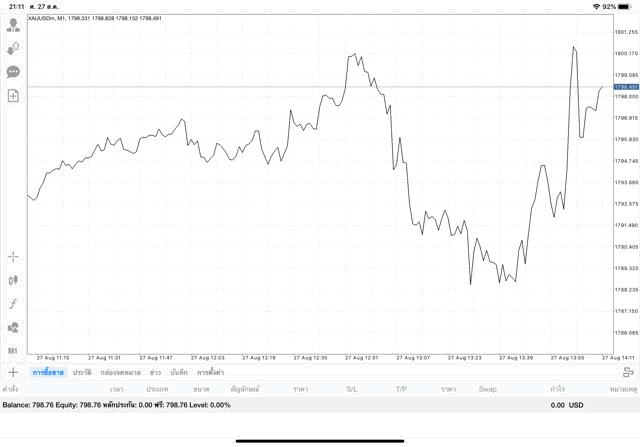
Task: Click the current price label 1798.491
Action: (x=626, y=87)
